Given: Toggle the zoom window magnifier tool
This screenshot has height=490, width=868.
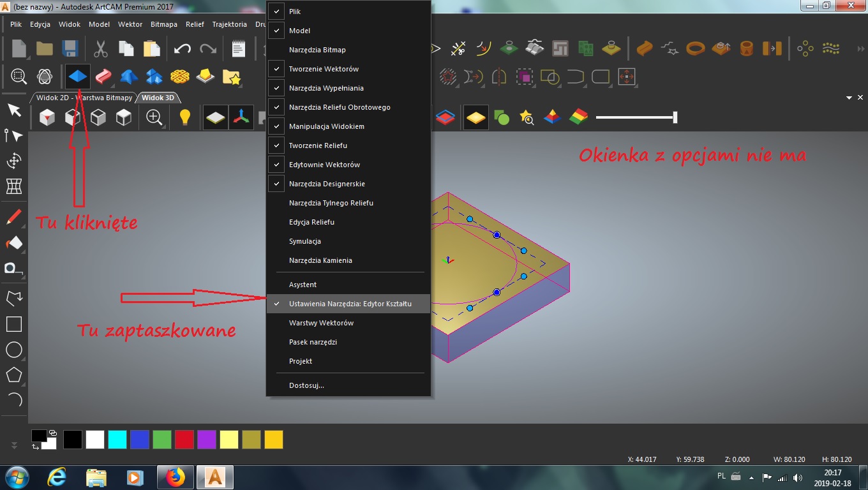Looking at the screenshot, I should pos(19,77).
